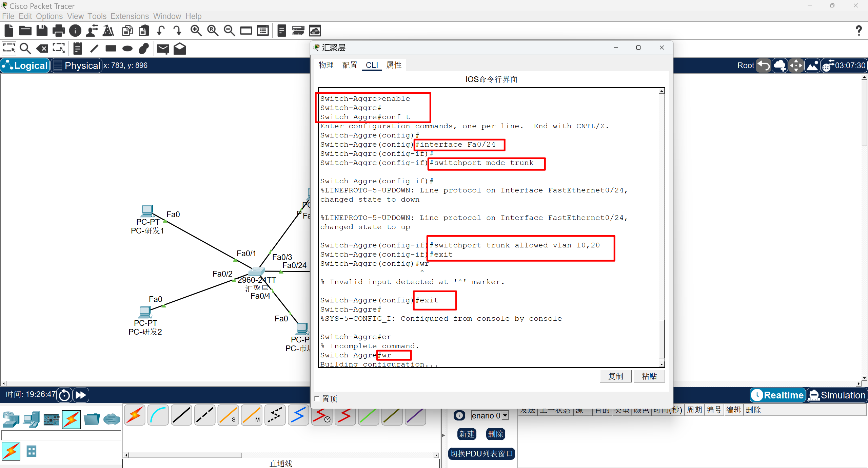Select the Add Complex PDU open envelope

click(180, 49)
